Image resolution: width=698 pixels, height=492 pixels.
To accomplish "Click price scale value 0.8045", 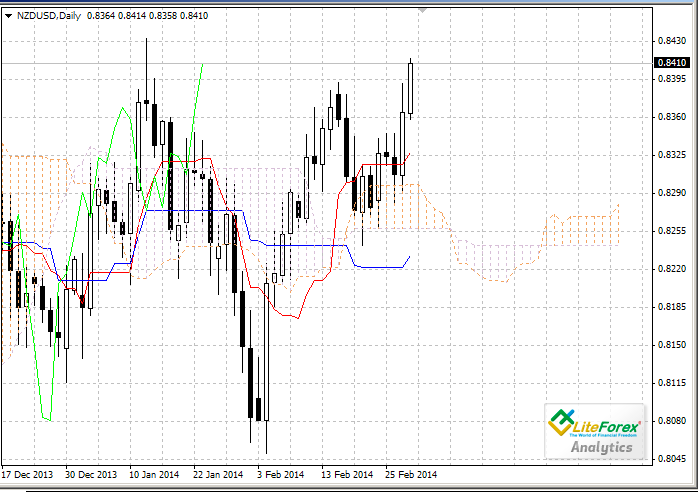I will (x=672, y=459).
